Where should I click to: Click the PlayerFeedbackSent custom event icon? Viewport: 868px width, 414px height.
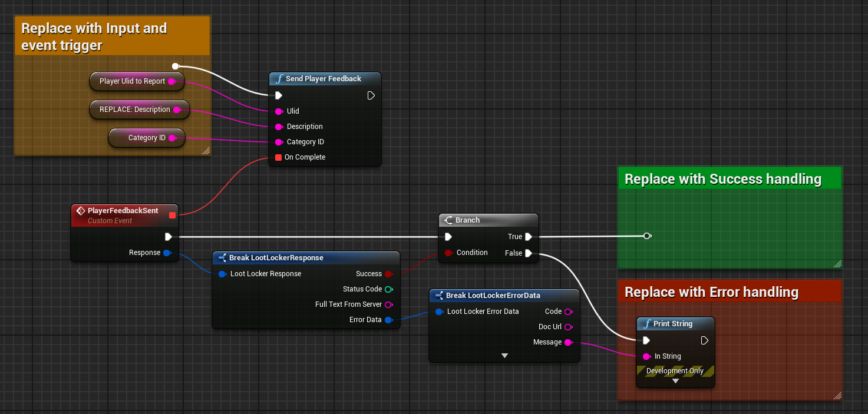pos(81,211)
